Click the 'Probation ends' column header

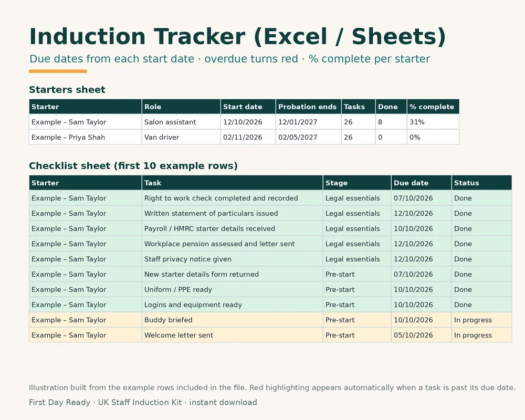pos(308,107)
